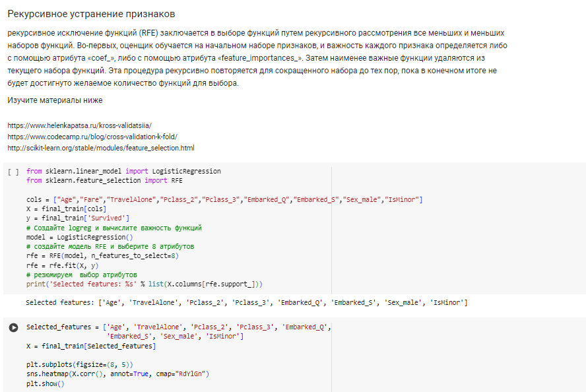The height and width of the screenshot is (392, 586).
Task: Click the plt.subplots figsize line
Action: (x=80, y=365)
